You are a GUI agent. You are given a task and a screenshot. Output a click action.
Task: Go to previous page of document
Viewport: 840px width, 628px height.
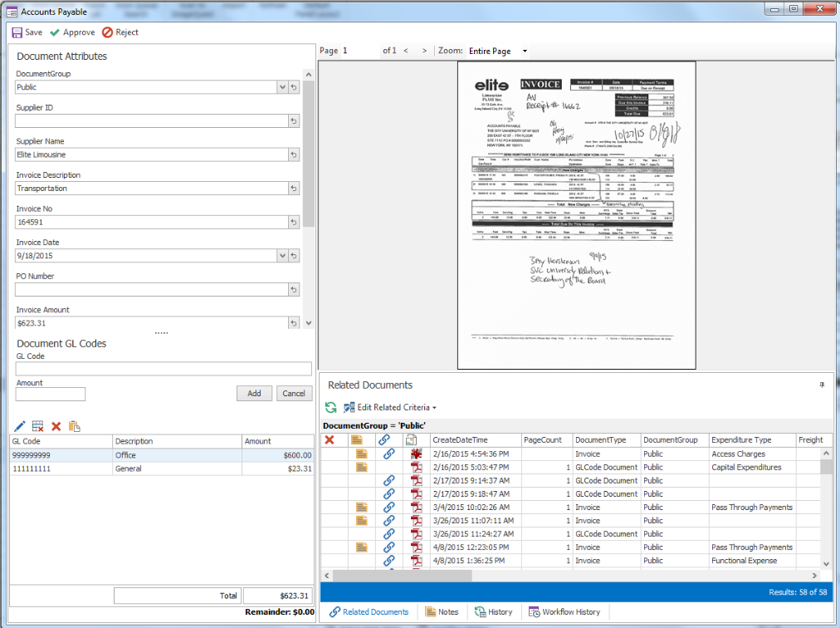point(406,51)
